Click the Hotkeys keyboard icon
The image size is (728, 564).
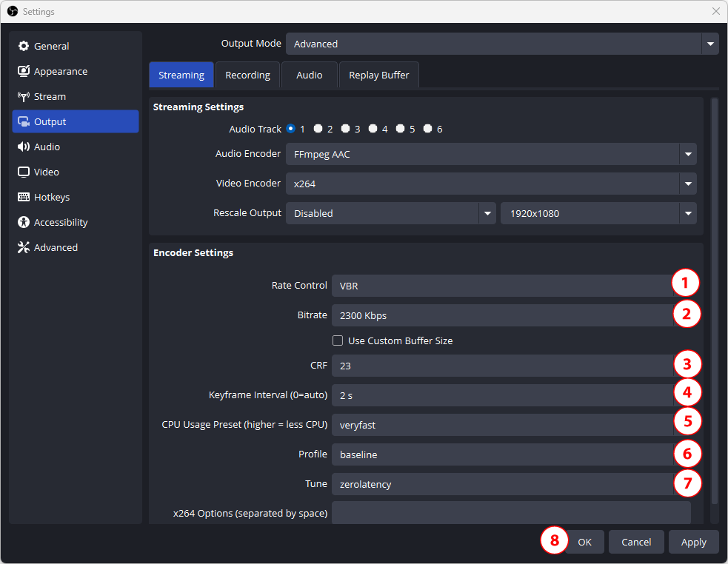[23, 197]
